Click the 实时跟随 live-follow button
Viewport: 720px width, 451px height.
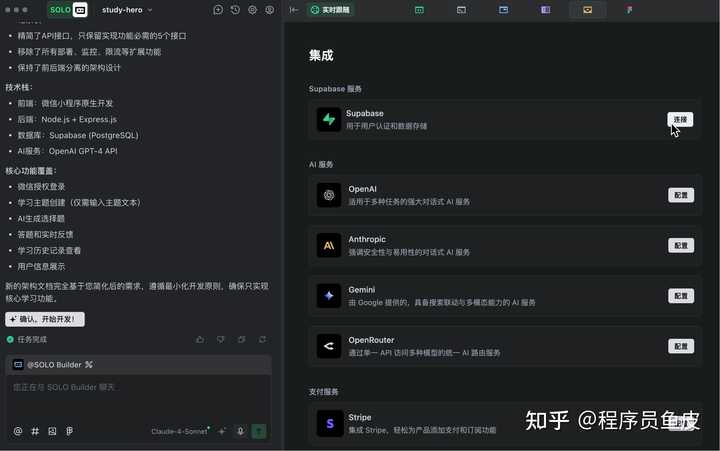click(x=330, y=10)
